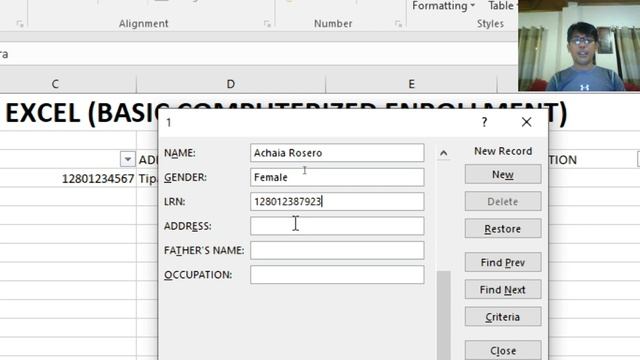Select column D header

pos(231,84)
